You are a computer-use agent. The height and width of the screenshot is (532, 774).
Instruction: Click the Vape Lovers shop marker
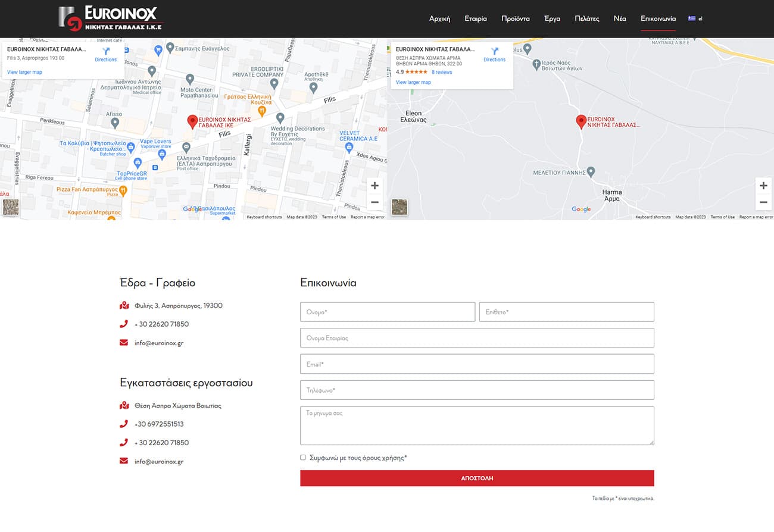[x=162, y=154]
